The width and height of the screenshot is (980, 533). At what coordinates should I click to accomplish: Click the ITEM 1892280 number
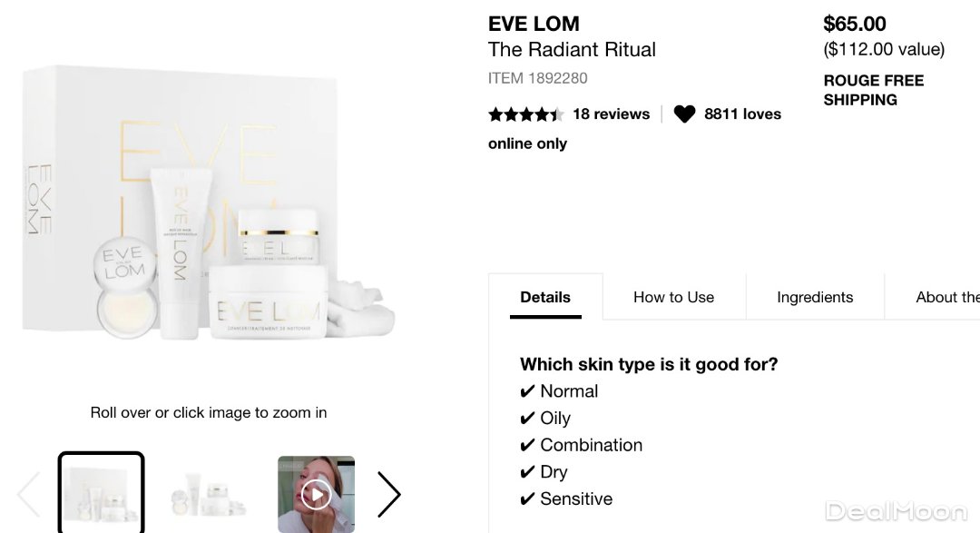537,78
